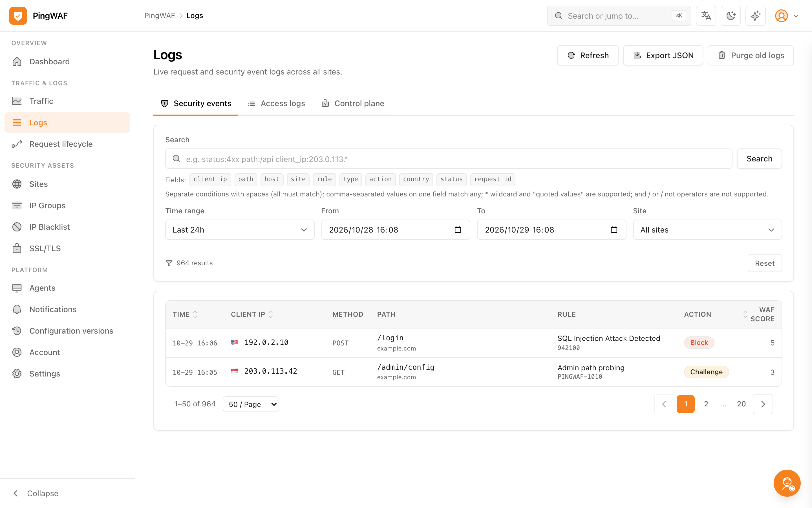
Task: Open the AI sparkle assistant icon
Action: pos(755,16)
